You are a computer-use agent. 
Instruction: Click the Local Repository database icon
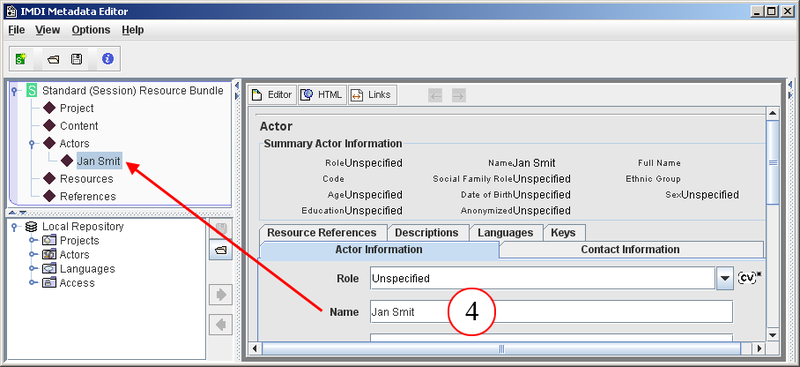pos(32,227)
